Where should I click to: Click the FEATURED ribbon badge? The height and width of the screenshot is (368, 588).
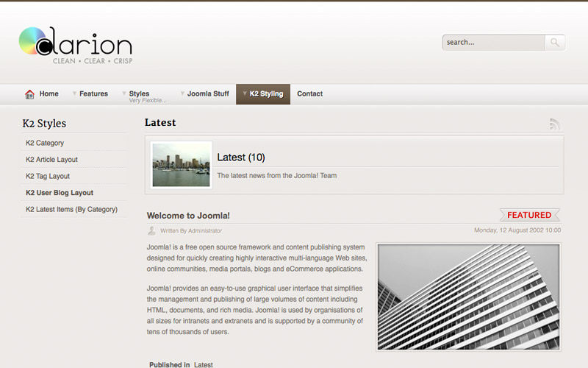click(x=529, y=215)
